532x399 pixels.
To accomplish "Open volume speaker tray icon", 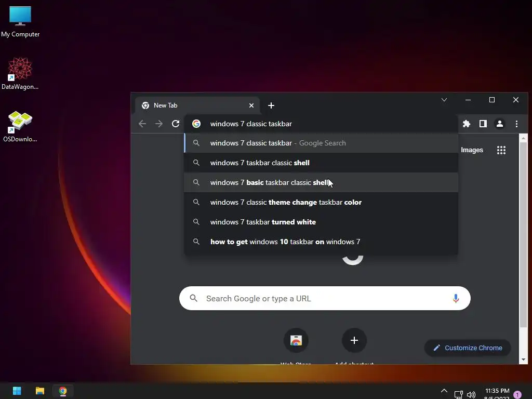I will click(x=471, y=395).
